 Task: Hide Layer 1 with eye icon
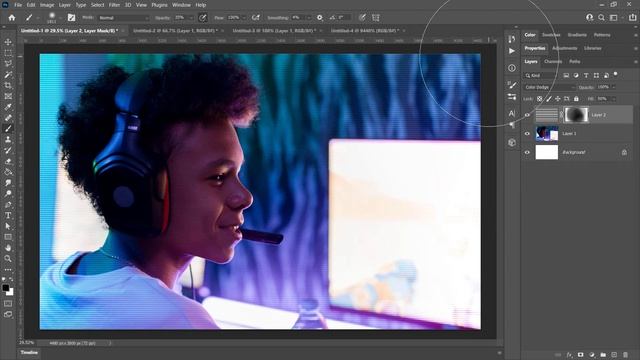527,133
